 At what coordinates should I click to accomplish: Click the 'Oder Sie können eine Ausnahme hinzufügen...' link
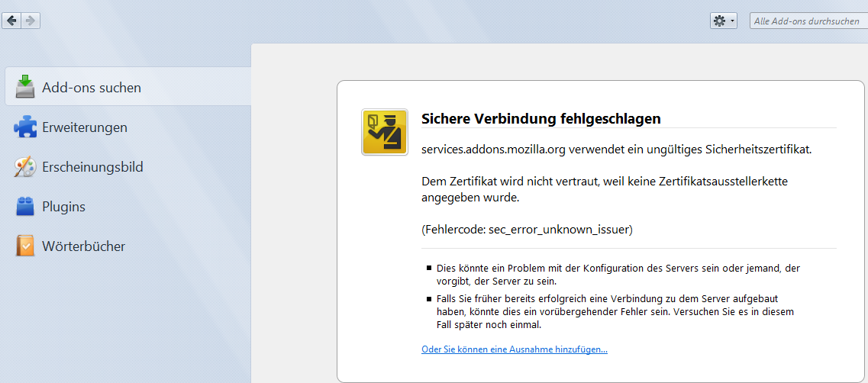(515, 349)
